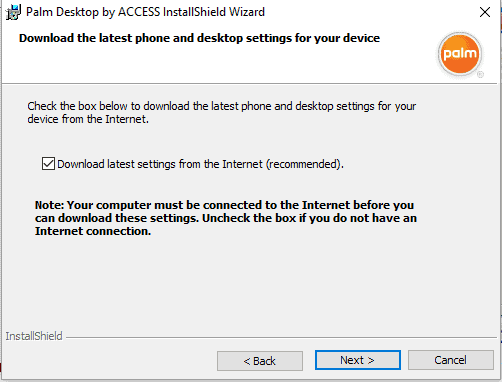Click the registered trademark symbol beside Palm logo

point(480,75)
